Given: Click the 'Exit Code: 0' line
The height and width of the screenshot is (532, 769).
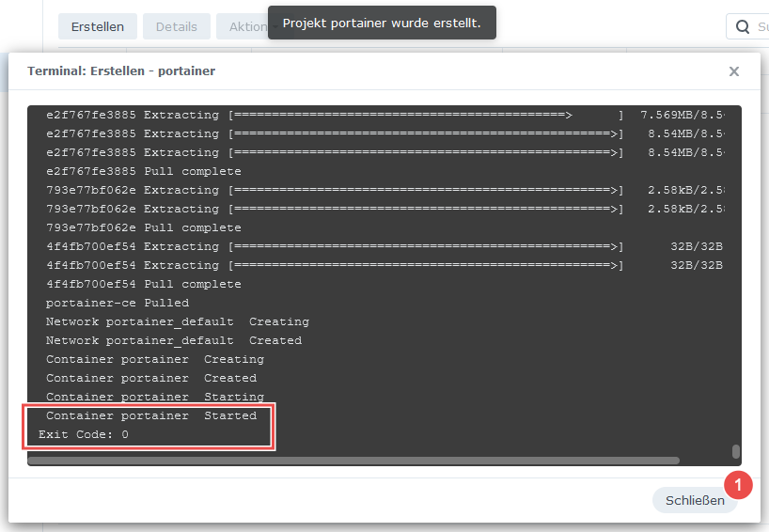Looking at the screenshot, I should point(84,434).
